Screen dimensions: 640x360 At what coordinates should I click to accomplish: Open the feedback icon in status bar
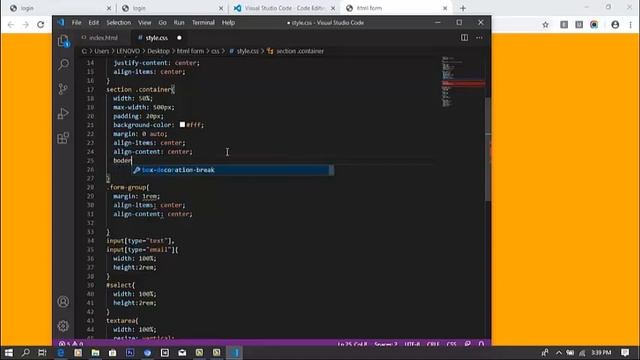(x=468, y=344)
